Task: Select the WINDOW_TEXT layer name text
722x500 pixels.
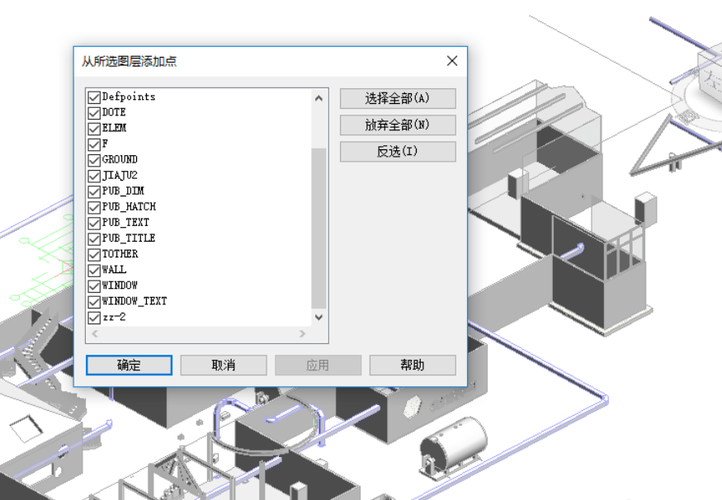Action: point(134,301)
